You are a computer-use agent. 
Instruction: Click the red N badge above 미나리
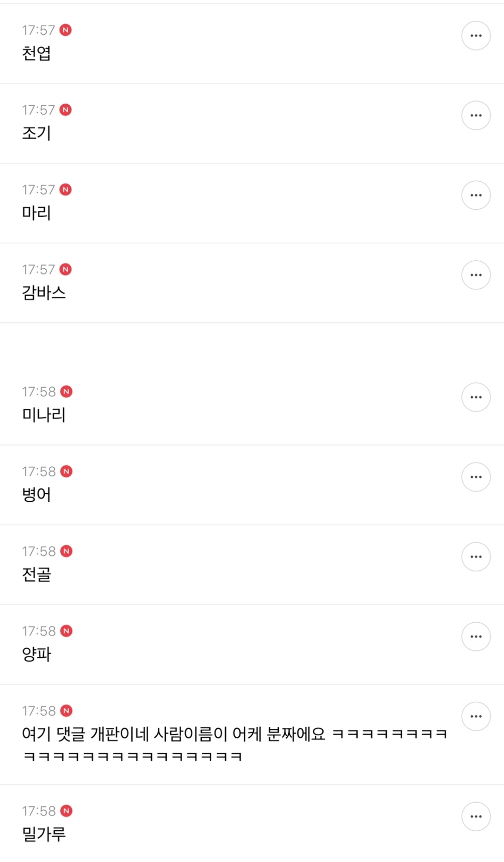(66, 392)
